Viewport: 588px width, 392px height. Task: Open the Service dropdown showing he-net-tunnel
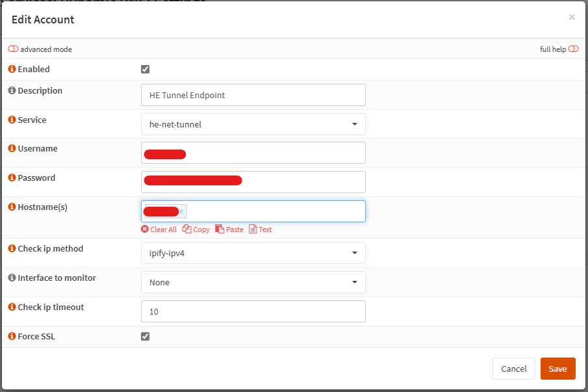pos(253,124)
